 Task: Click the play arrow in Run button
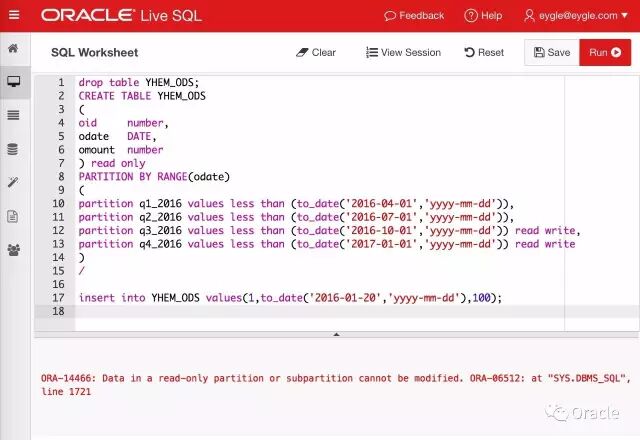tap(616, 52)
